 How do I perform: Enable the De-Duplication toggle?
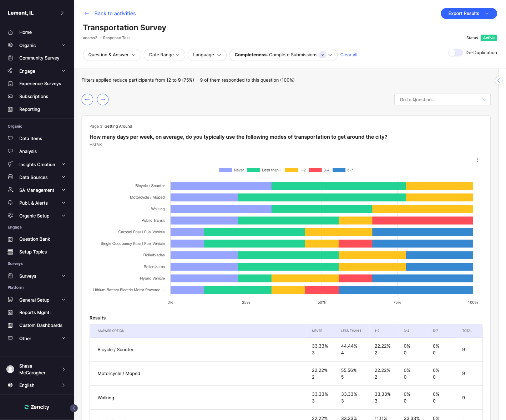point(455,53)
